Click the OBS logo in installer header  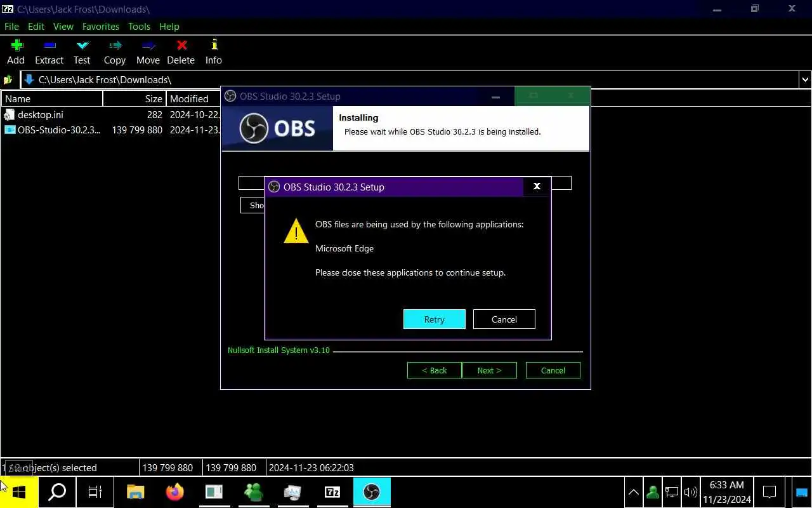277,128
